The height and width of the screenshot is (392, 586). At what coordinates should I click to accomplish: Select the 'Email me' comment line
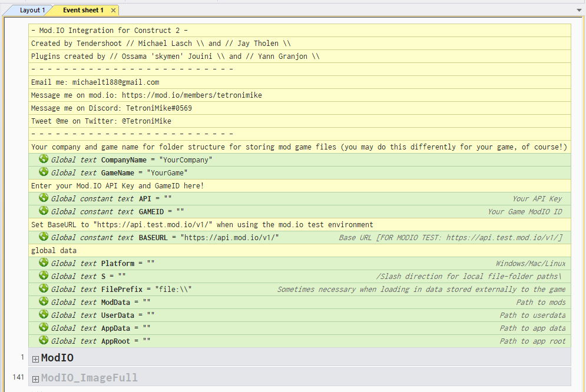[x=300, y=82]
